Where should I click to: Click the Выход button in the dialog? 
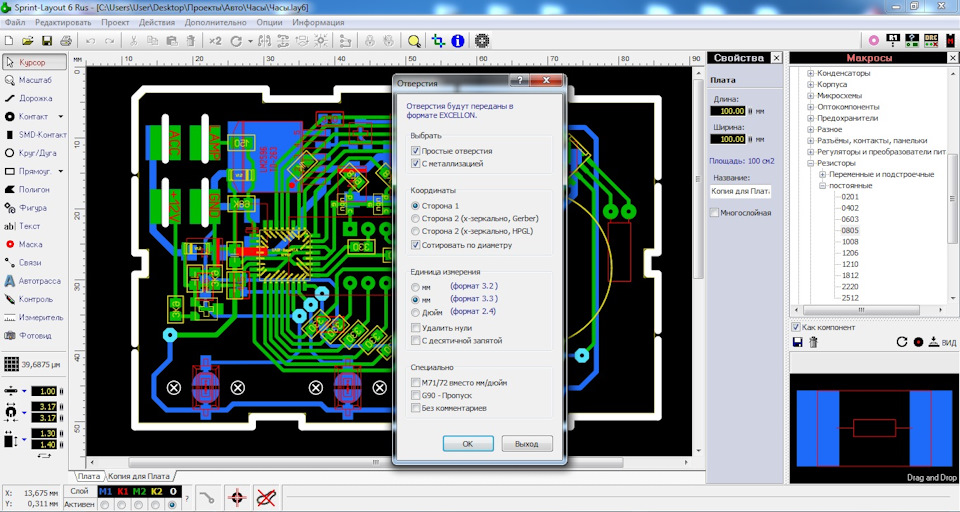point(527,443)
